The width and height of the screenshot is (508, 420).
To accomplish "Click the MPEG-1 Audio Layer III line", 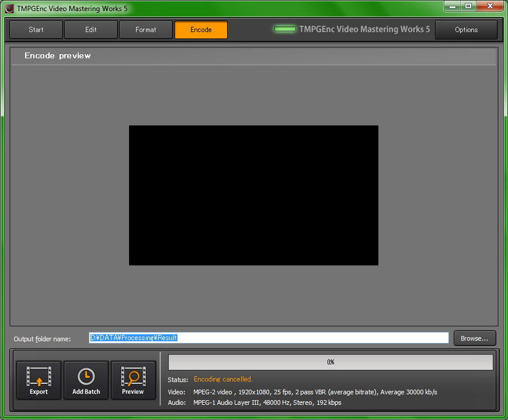I will [267, 402].
